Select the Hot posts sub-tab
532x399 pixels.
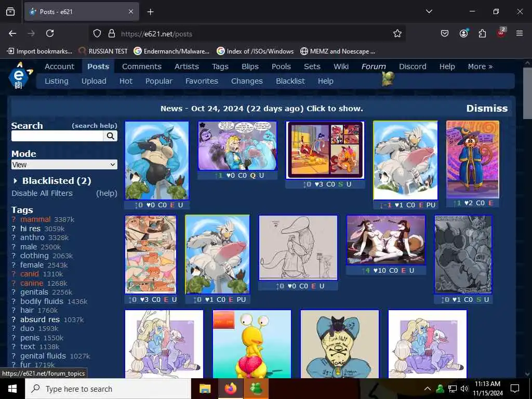pyautogui.click(x=126, y=81)
